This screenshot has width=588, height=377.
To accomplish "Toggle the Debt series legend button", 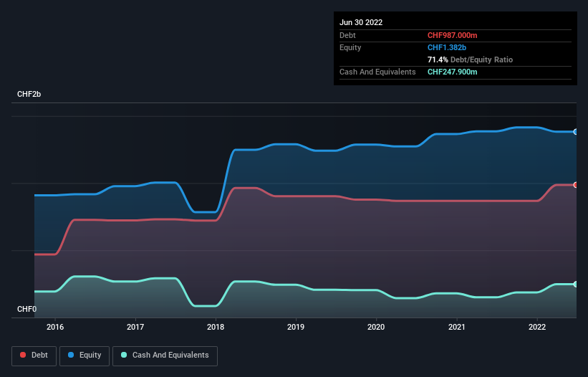I will [x=34, y=355].
